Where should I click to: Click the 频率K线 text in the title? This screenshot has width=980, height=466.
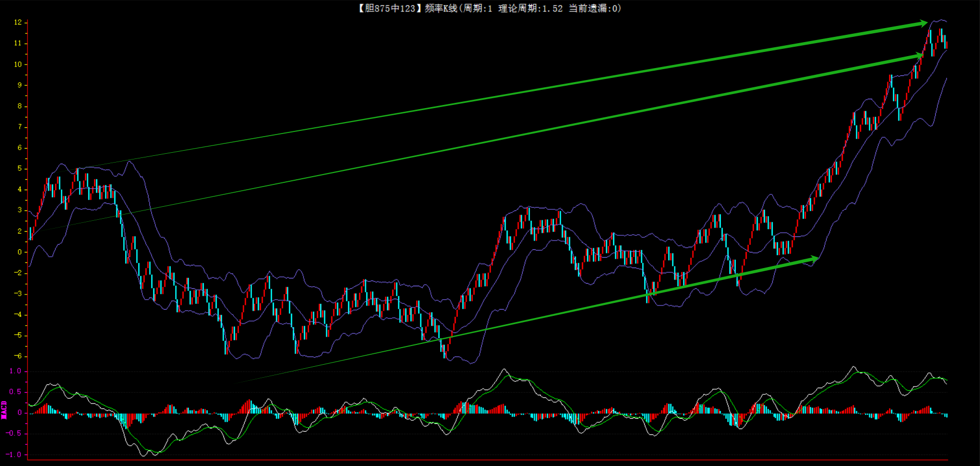pyautogui.click(x=441, y=8)
